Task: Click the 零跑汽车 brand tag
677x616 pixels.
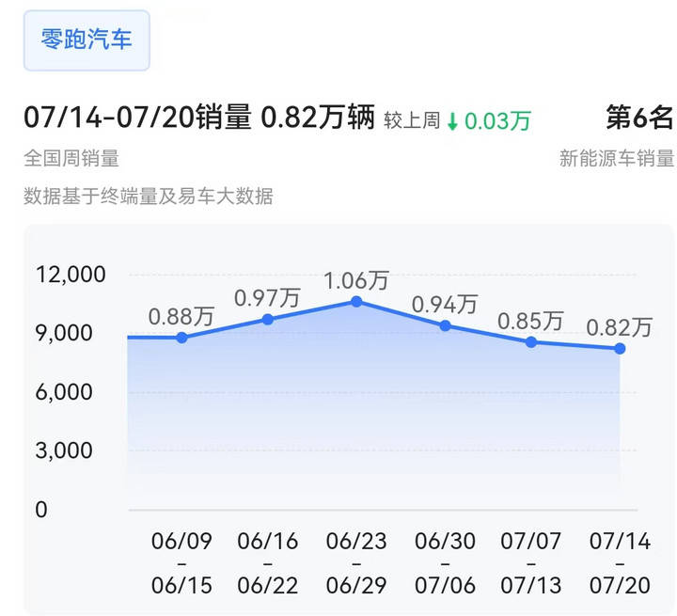Action: 87,40
